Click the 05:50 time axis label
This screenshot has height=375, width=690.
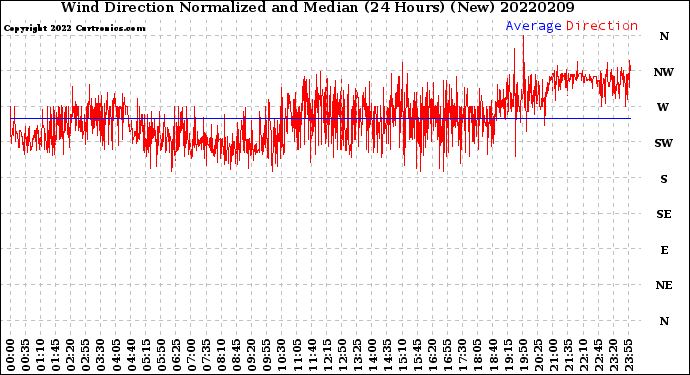[161, 355]
